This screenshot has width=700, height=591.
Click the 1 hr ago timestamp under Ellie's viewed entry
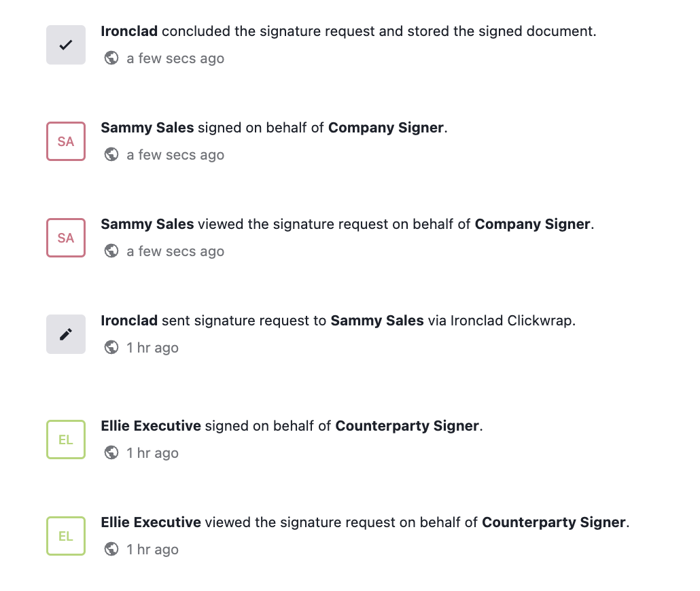tap(152, 550)
